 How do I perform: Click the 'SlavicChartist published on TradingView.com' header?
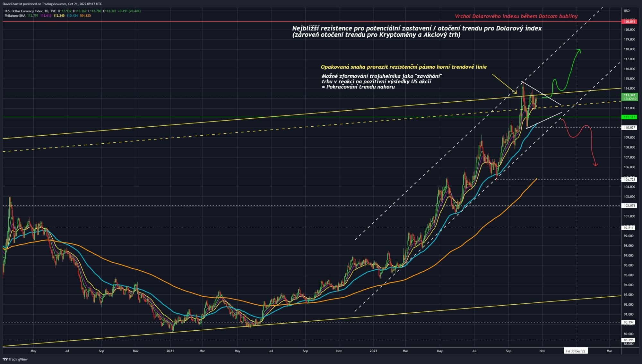pos(52,4)
